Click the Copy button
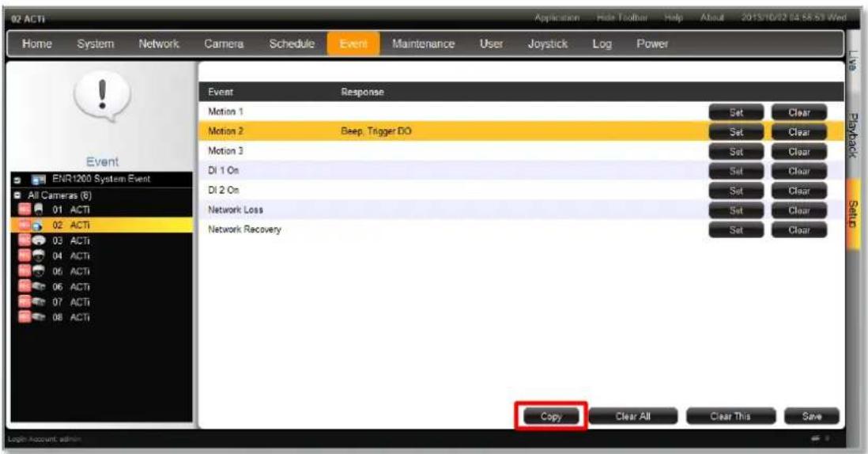Viewport: 868px width, 454px height. pos(551,416)
